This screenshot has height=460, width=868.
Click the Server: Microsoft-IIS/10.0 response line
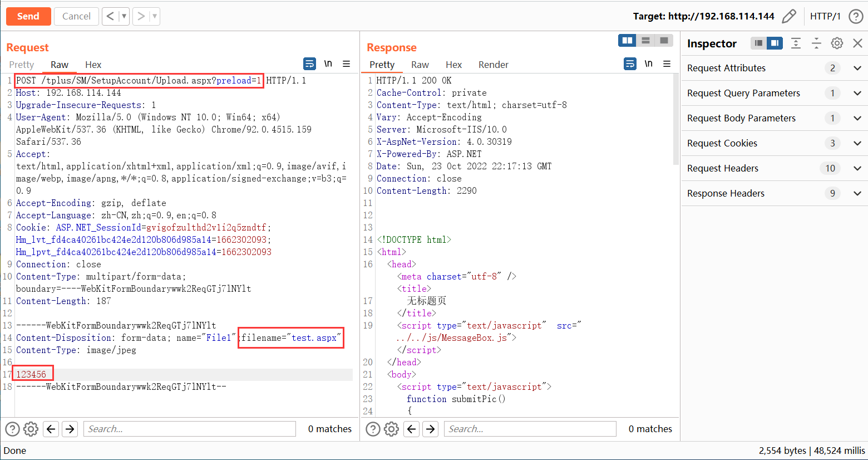tap(442, 130)
